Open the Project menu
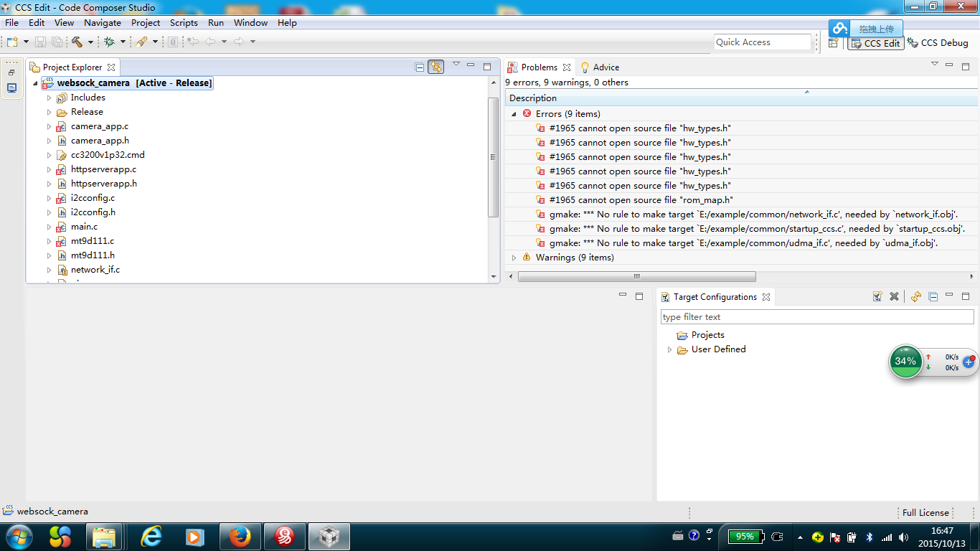 click(x=146, y=23)
